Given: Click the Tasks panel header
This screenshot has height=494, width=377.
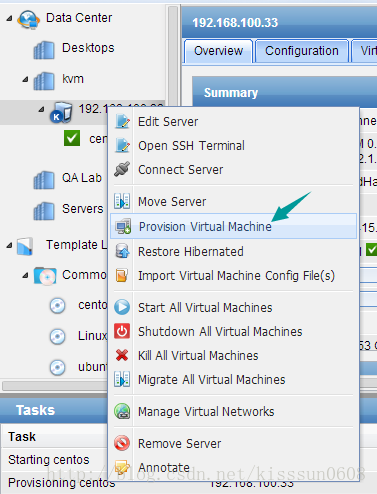Looking at the screenshot, I should coord(54,410).
